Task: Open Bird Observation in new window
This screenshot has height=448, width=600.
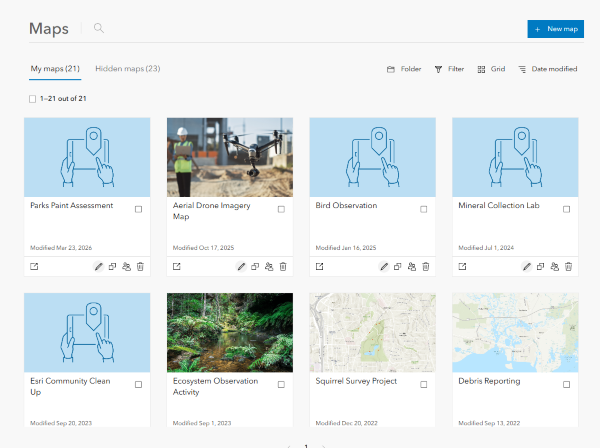Action: click(x=320, y=266)
